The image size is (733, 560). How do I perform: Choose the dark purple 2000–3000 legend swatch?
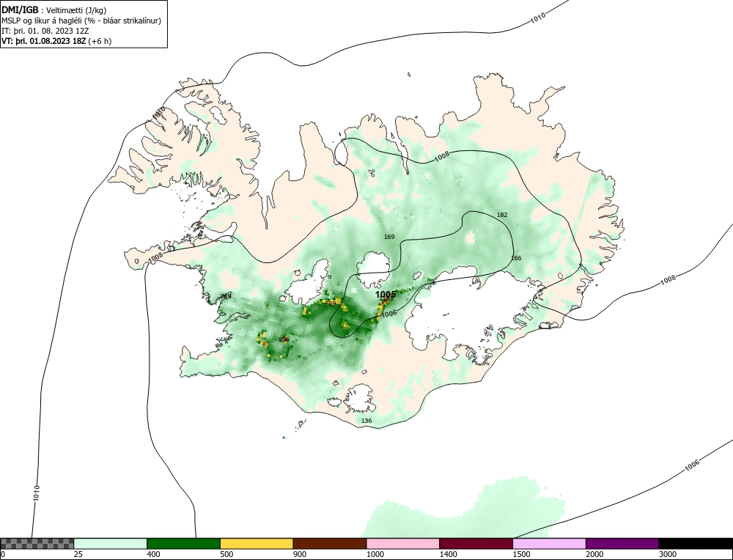coord(622,543)
